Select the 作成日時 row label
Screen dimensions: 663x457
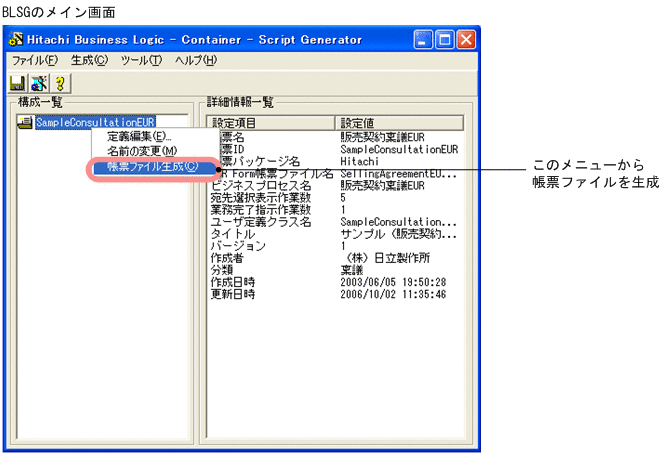click(233, 282)
